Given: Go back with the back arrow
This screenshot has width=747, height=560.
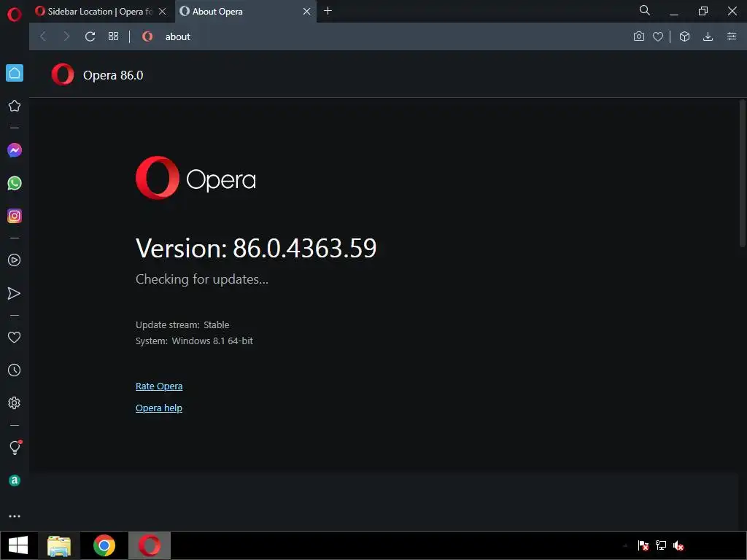Looking at the screenshot, I should pyautogui.click(x=43, y=36).
